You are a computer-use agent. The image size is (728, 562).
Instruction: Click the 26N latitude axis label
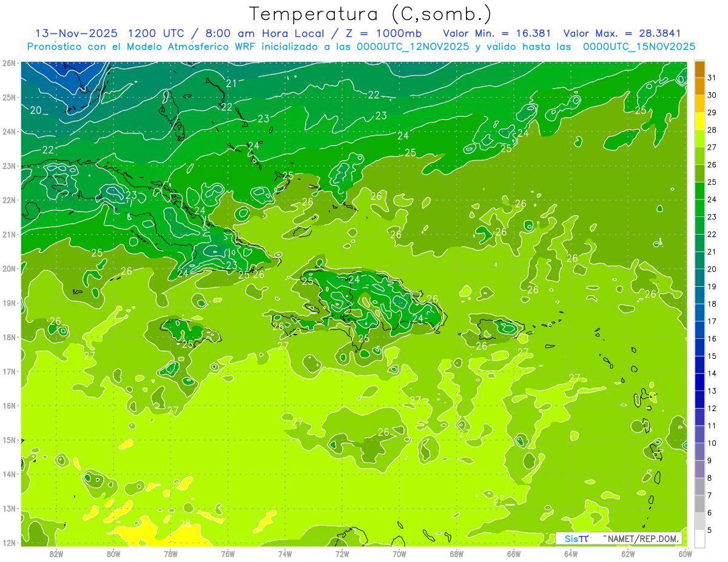click(8, 63)
